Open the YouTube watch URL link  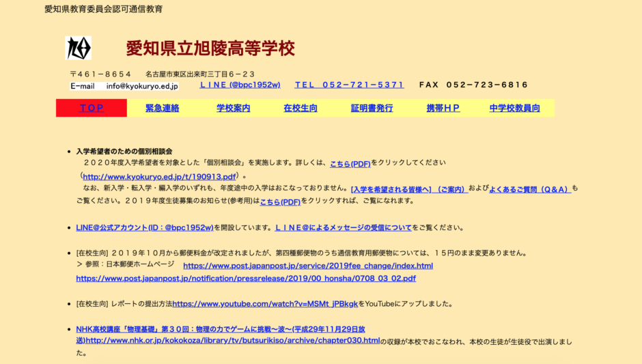tap(265, 304)
